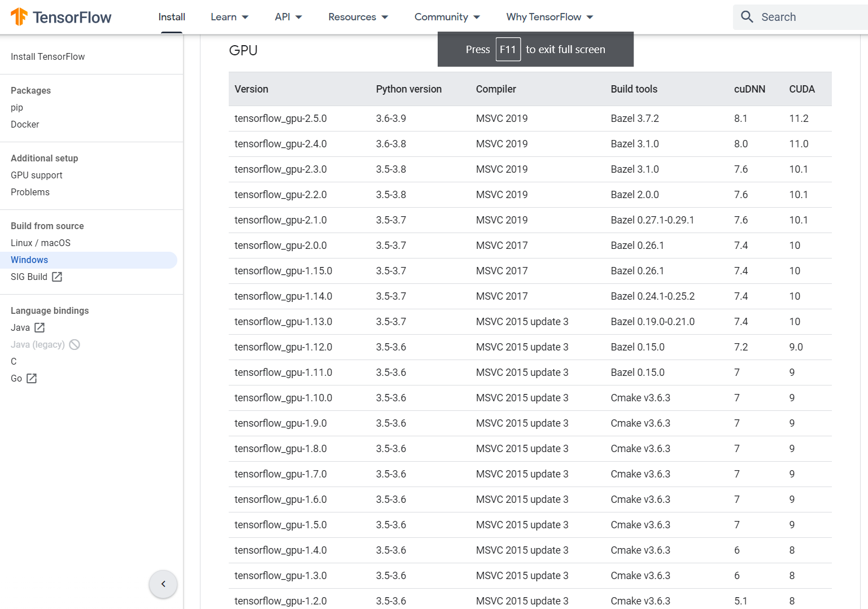Click the 8.1 cuDNN cell
This screenshot has height=609, width=868.
(x=740, y=119)
